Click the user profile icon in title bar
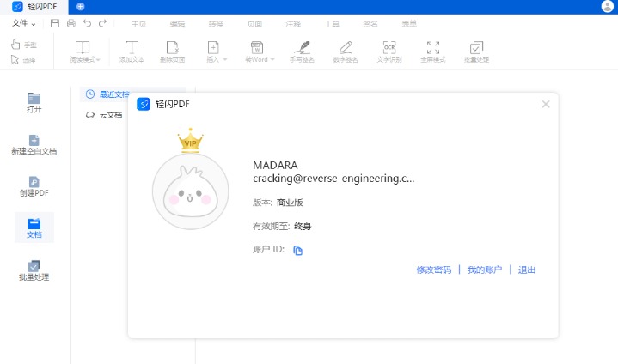This screenshot has height=364, width=618. 608,6
